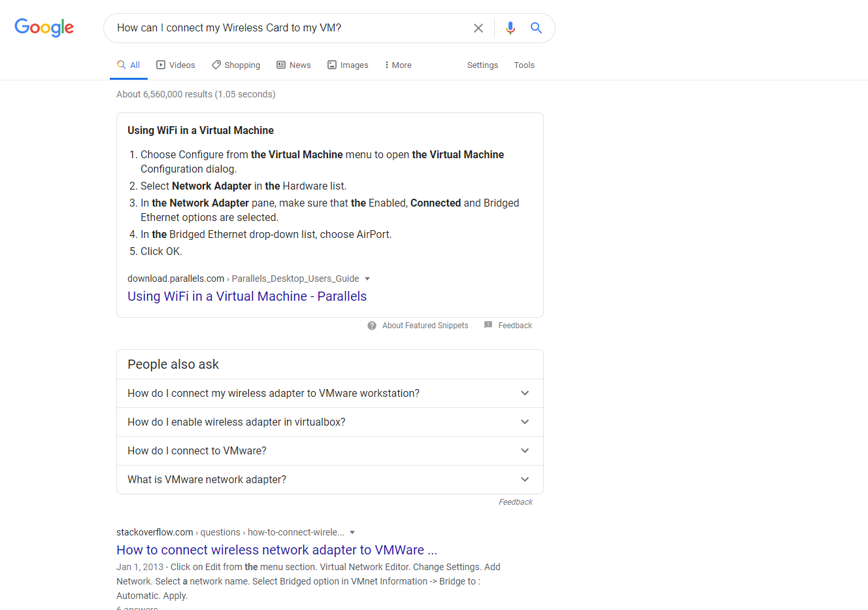Expand question about VMware workstation wireless adapter
Viewport: 868px width, 610px height.
330,394
